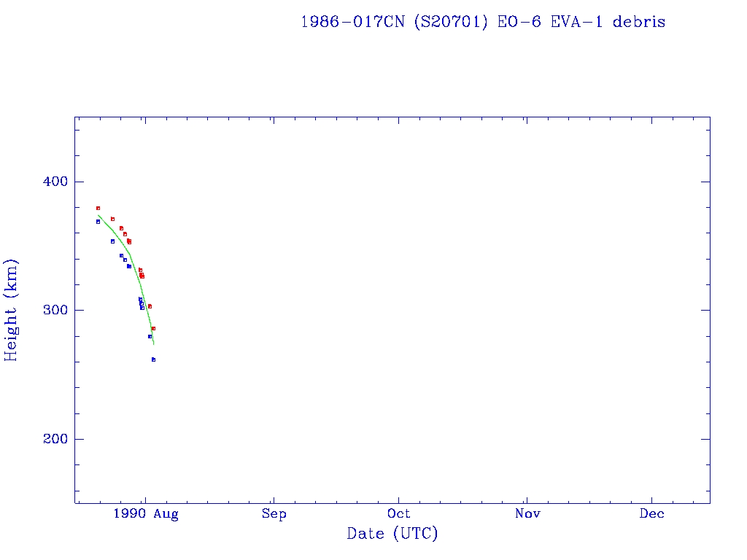This screenshot has width=747, height=560.
Task: Select the second blue marker from the left
Action: point(112,241)
